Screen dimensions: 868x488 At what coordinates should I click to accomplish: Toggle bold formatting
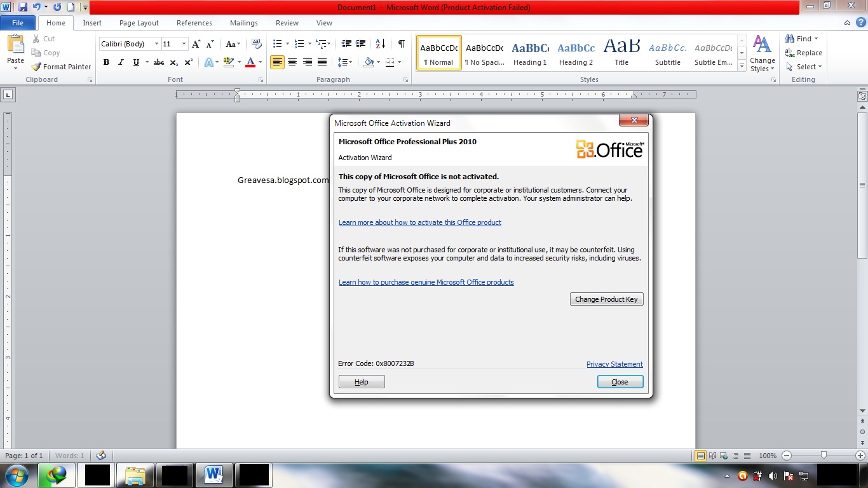(106, 62)
